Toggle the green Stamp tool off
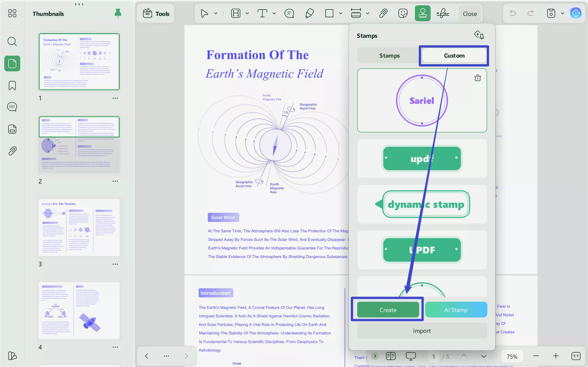The height and width of the screenshot is (367, 588). [423, 13]
